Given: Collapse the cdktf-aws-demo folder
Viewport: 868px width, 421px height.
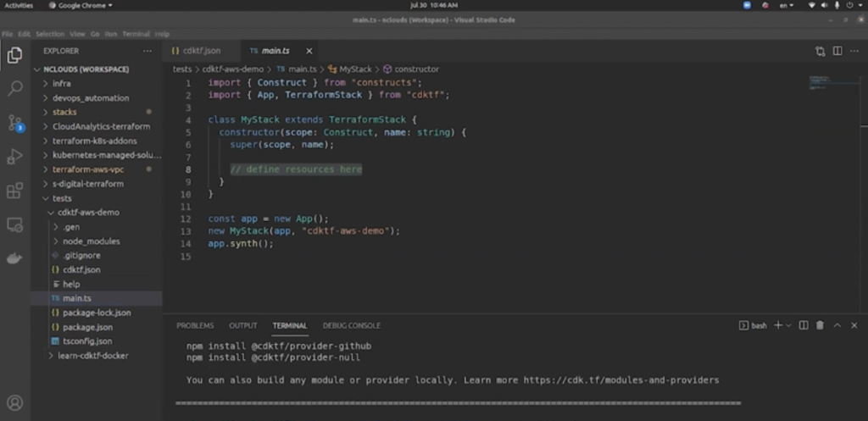Looking at the screenshot, I should tap(97, 213).
